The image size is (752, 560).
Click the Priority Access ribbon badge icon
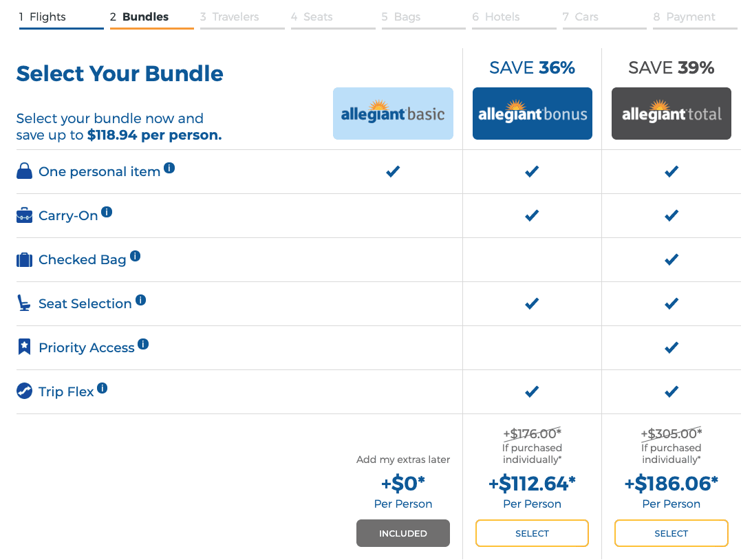(x=24, y=347)
